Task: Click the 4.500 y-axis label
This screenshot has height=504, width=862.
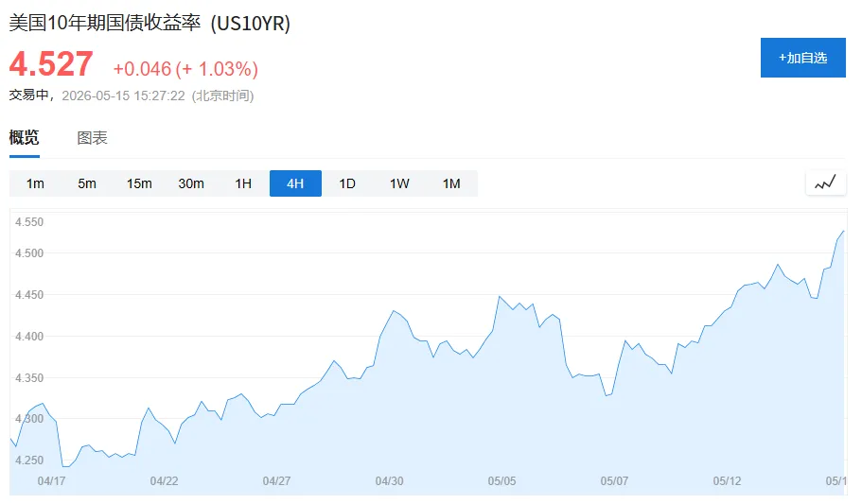Action: tap(29, 253)
